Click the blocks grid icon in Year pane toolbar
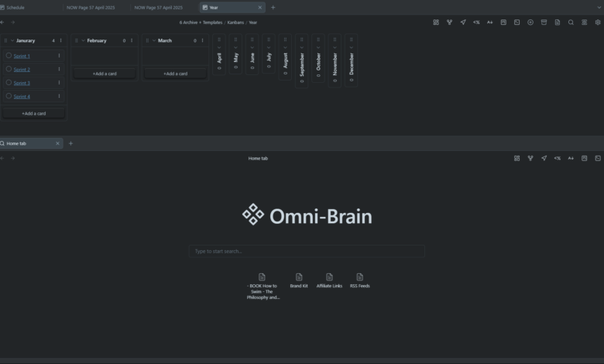 click(x=436, y=22)
